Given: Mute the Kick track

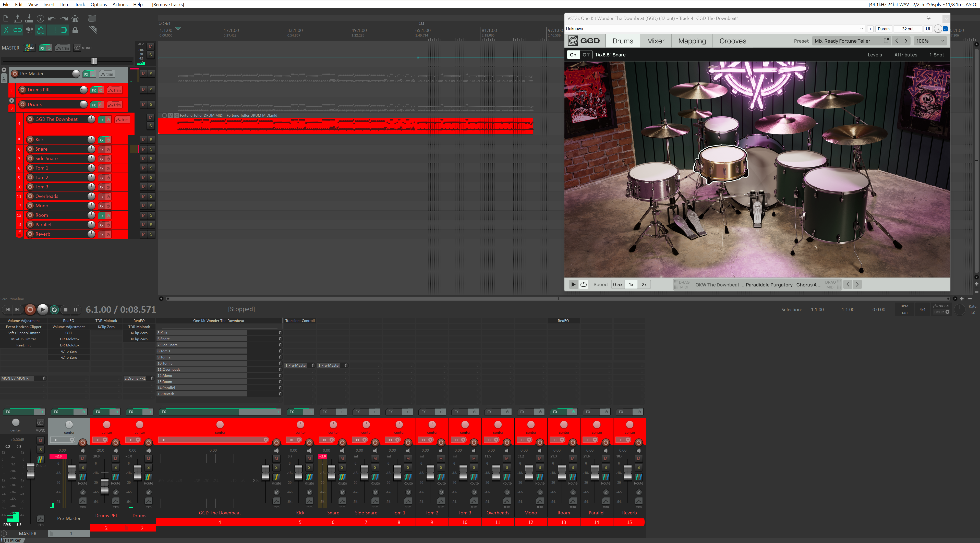Looking at the screenshot, I should click(x=143, y=140).
